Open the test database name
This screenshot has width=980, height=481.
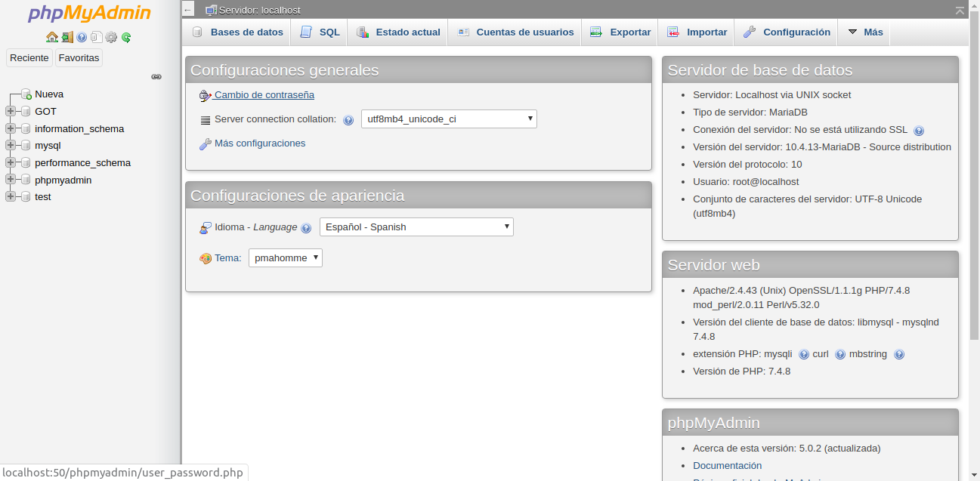coord(43,196)
